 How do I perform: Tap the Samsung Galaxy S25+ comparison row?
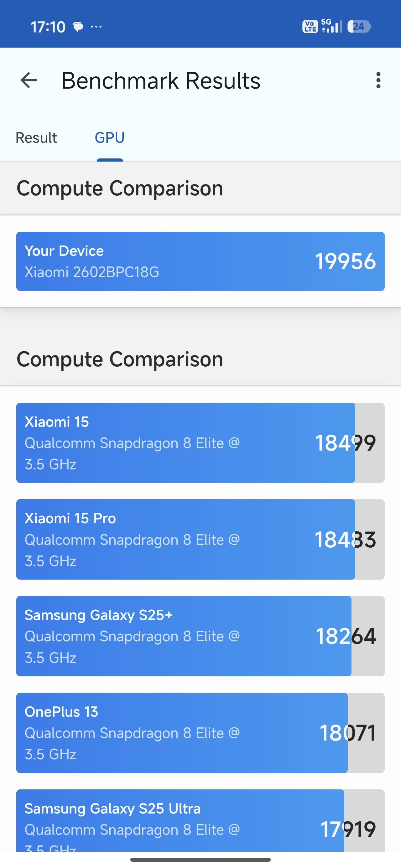200,636
